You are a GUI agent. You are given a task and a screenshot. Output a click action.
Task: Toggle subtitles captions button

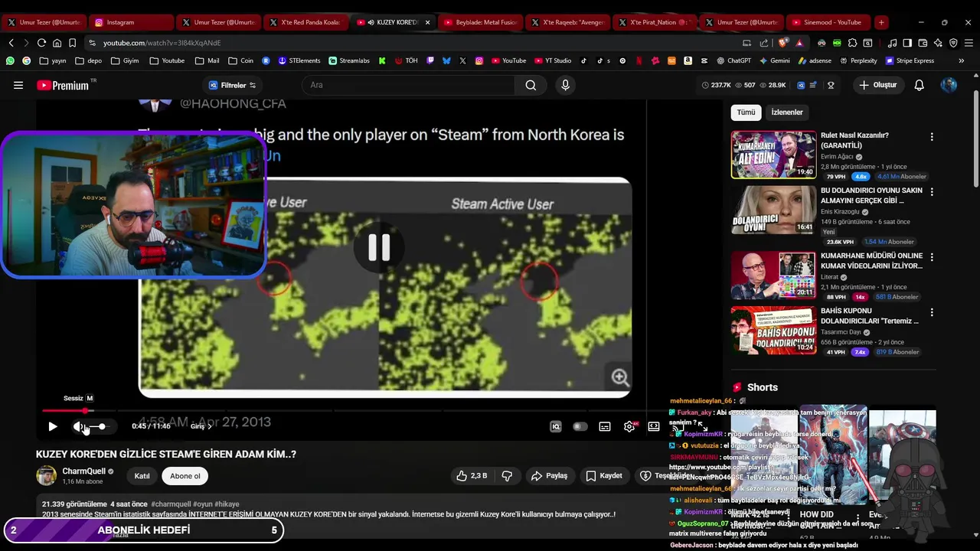point(605,426)
